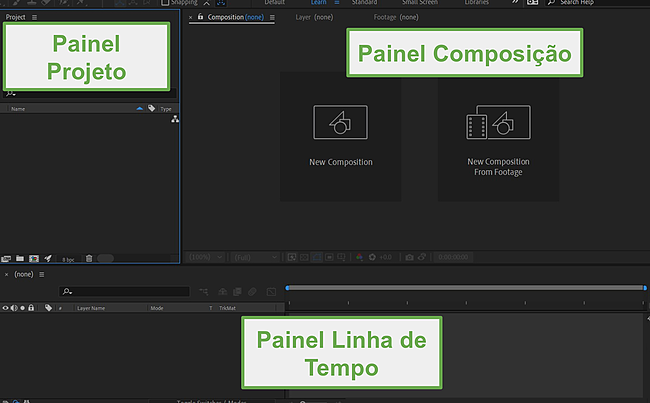Toggle the lock column in timeline
This screenshot has height=403, width=650.
pos(31,308)
